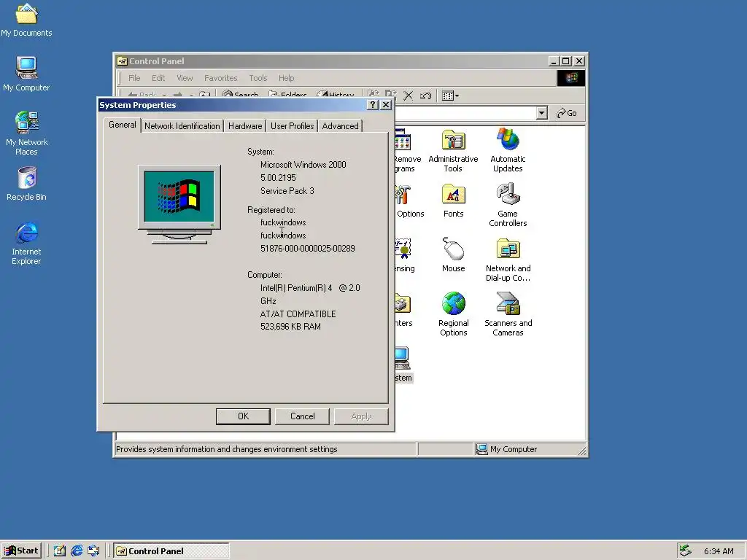This screenshot has width=747, height=560.
Task: Select Internet Explorer desktop icon
Action: (x=26, y=243)
